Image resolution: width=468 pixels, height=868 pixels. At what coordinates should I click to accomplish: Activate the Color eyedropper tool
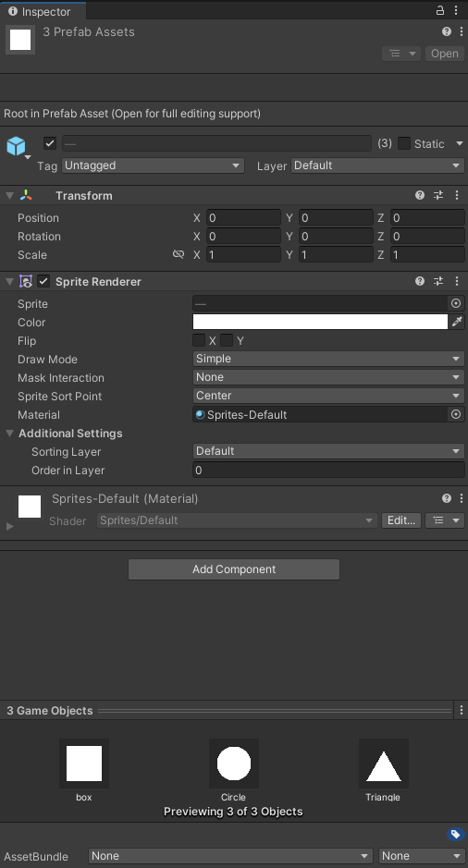click(x=456, y=322)
